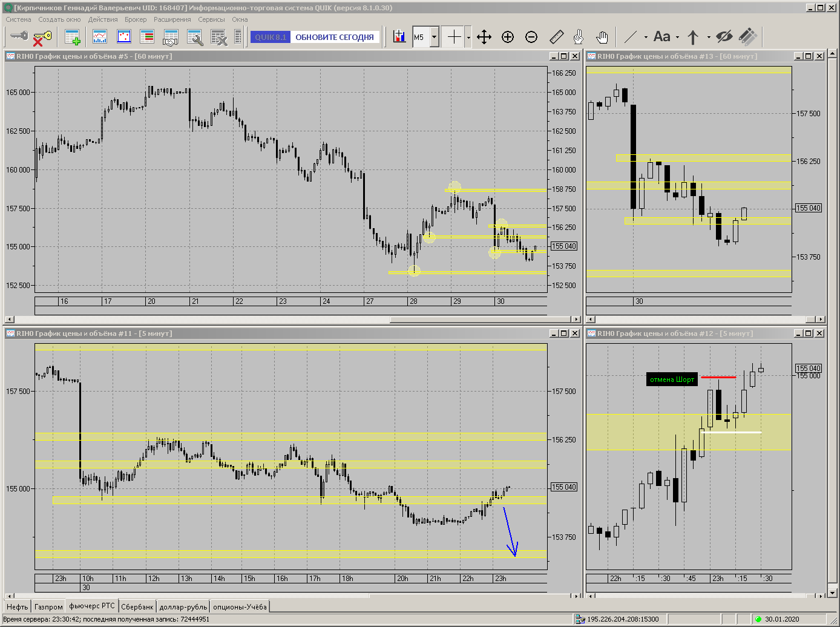The width and height of the screenshot is (840, 627).
Task: Open the Сервисы menu
Action: (x=211, y=19)
